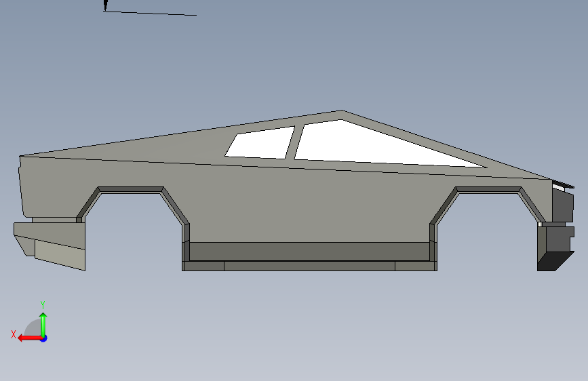
Task: Select the dark rocker panel under the doors
Action: [309, 252]
